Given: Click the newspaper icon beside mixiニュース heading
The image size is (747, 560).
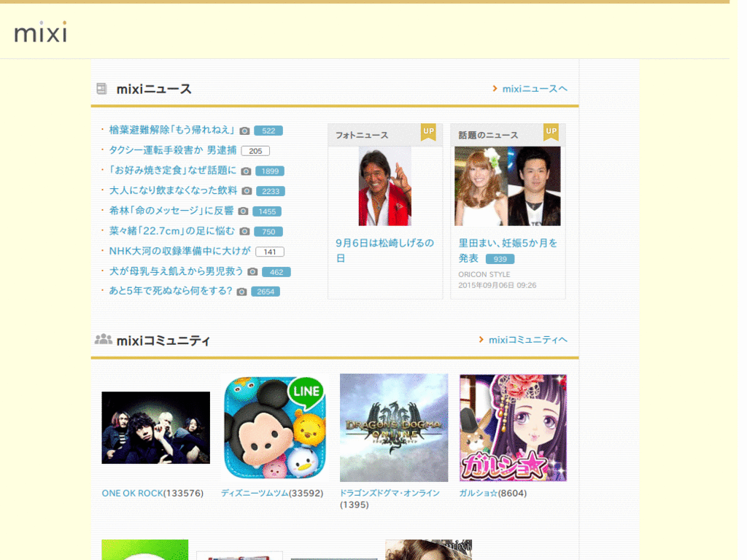Looking at the screenshot, I should [101, 88].
